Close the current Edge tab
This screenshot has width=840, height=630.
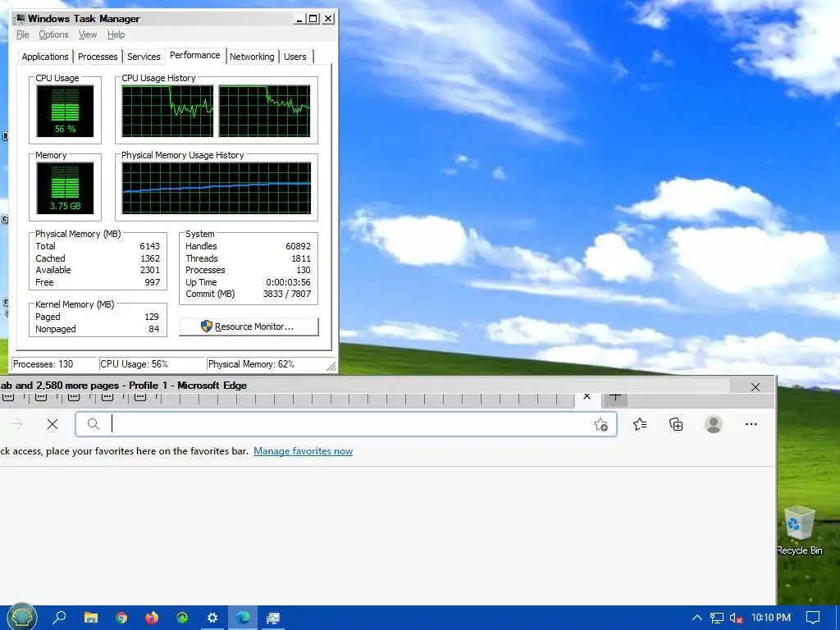587,396
